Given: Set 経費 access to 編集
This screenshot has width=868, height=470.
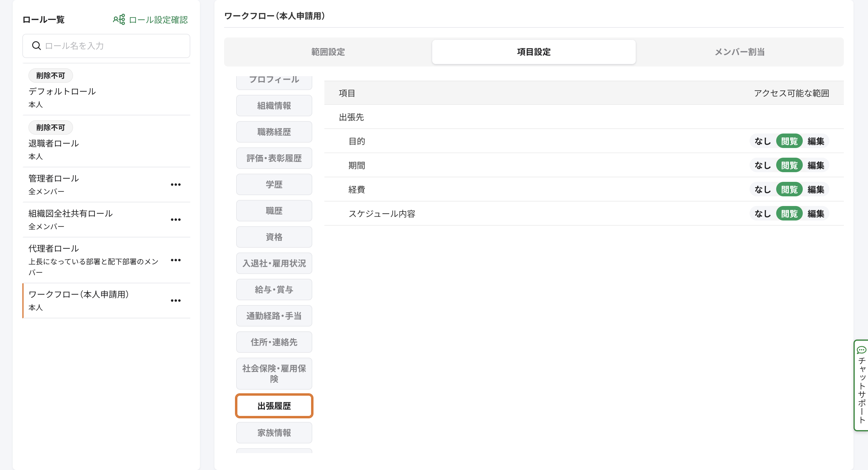Looking at the screenshot, I should click(x=815, y=190).
